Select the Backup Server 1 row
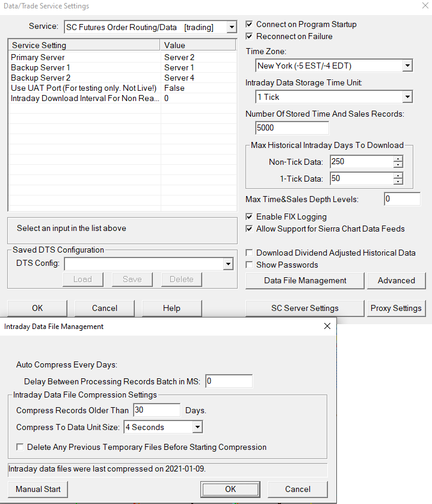Image resolution: width=432 pixels, height=504 pixels. tap(123, 67)
